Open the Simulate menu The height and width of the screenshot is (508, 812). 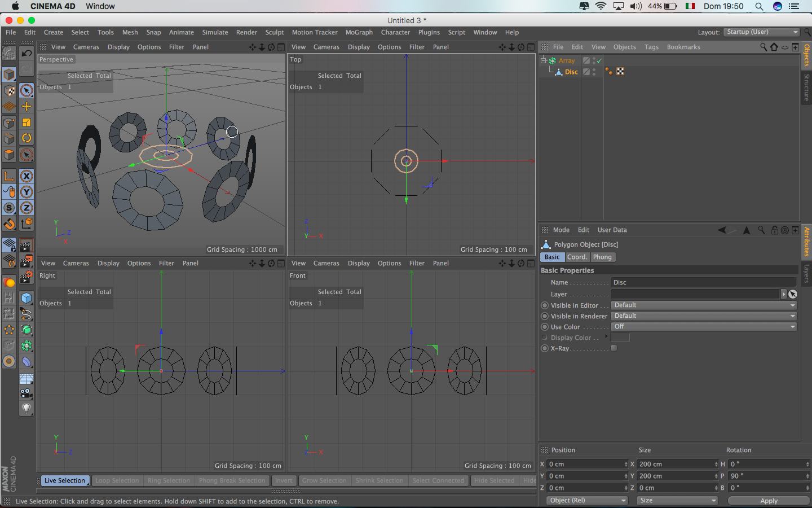point(215,32)
